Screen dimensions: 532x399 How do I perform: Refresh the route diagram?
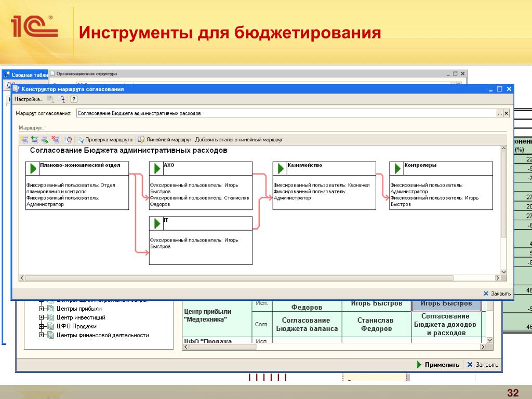click(69, 139)
